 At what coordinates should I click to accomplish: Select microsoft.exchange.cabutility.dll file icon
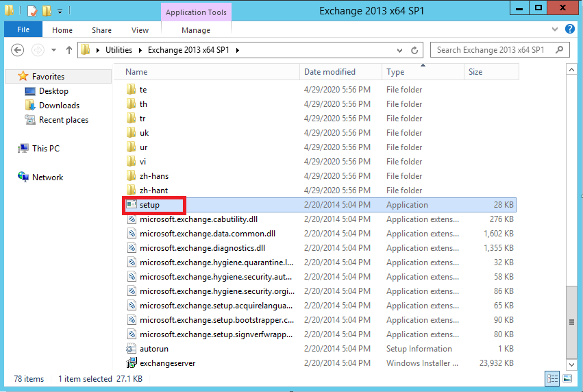[x=132, y=219]
